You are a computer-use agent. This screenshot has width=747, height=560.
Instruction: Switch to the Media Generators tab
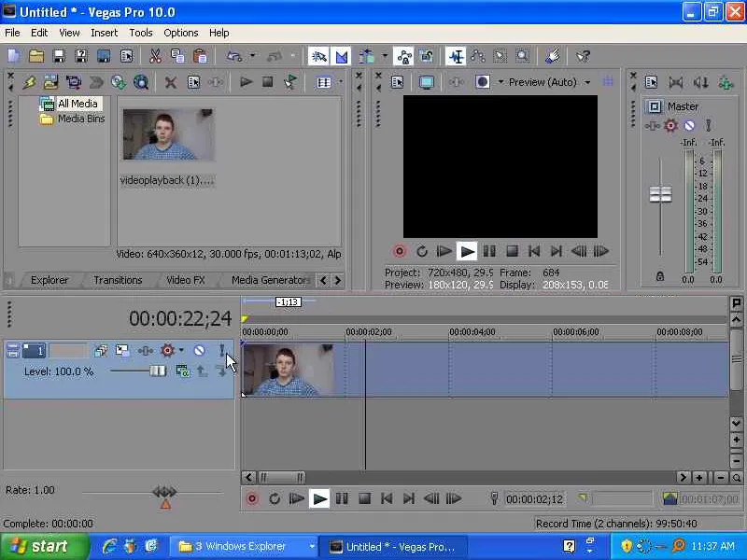270,280
